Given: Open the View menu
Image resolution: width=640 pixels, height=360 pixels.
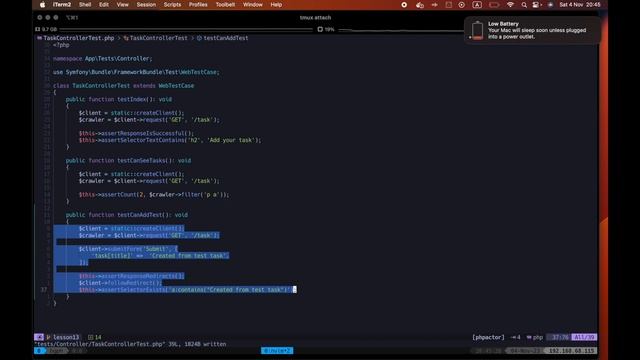Looking at the screenshot, I should coord(122,5).
